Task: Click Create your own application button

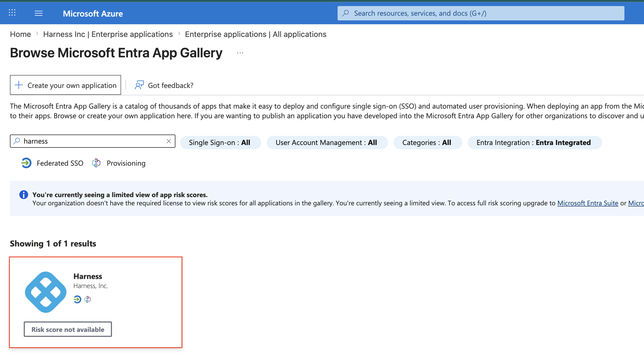Action: pos(65,85)
